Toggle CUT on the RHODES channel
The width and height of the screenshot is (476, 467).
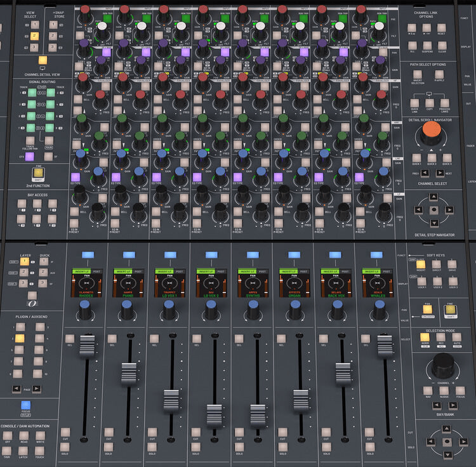click(x=65, y=431)
